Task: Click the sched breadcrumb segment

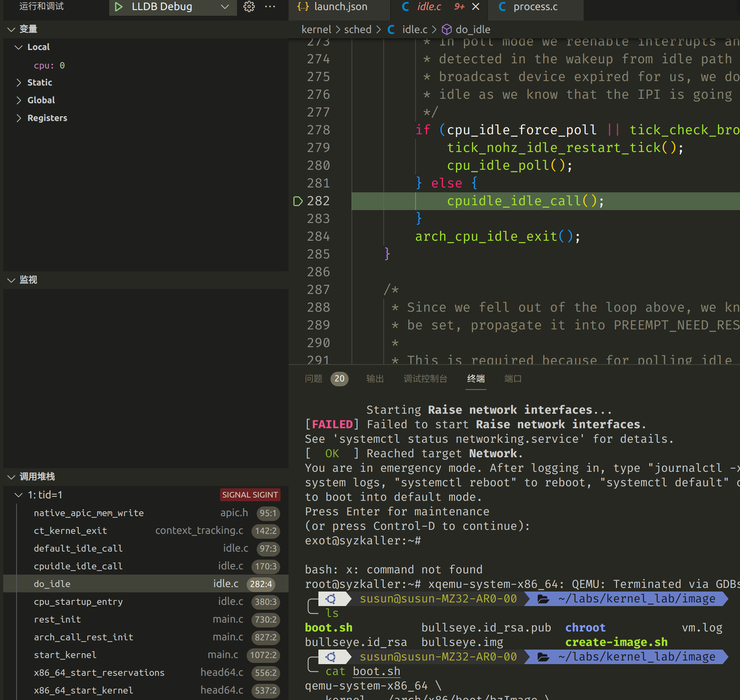Action: pos(358,29)
